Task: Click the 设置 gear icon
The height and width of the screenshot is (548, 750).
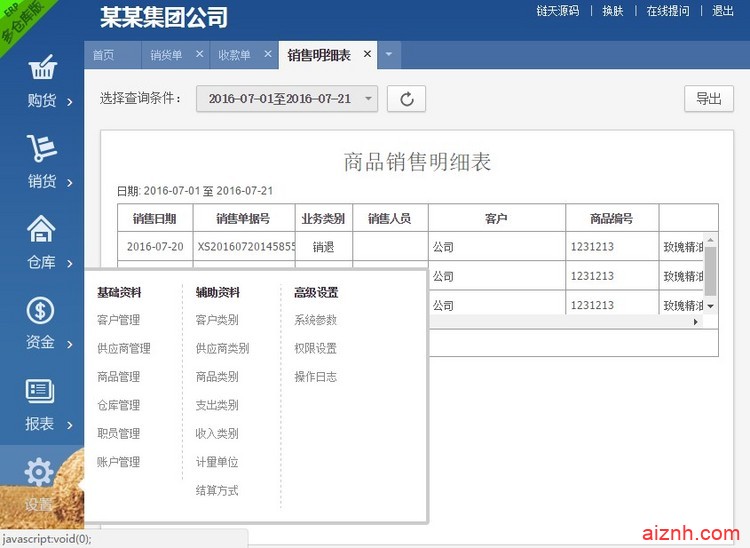Action: click(40, 471)
